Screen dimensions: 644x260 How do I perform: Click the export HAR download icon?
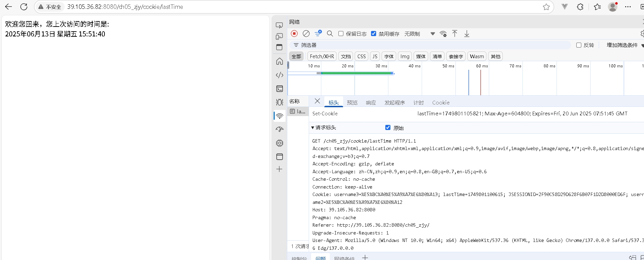467,33
